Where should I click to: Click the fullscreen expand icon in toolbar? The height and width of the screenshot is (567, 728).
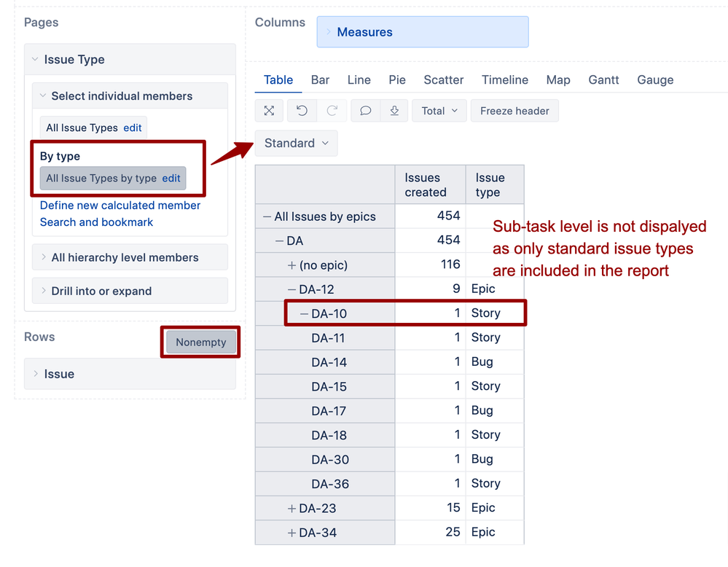(x=270, y=111)
